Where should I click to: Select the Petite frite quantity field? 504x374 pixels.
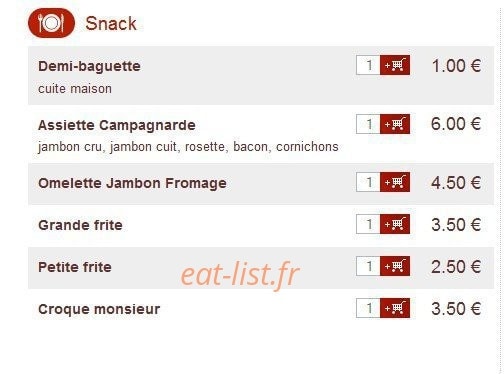(368, 266)
